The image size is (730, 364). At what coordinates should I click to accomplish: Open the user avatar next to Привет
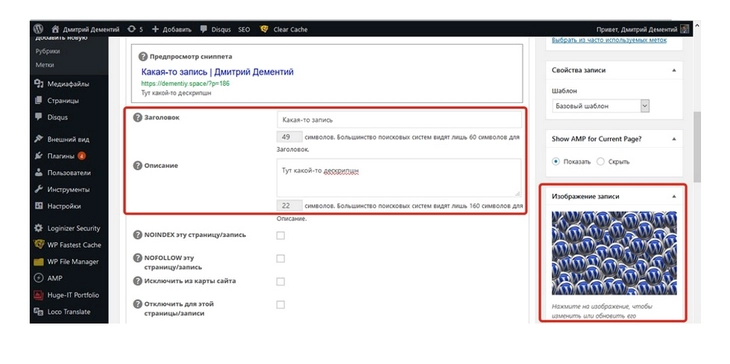point(684,29)
